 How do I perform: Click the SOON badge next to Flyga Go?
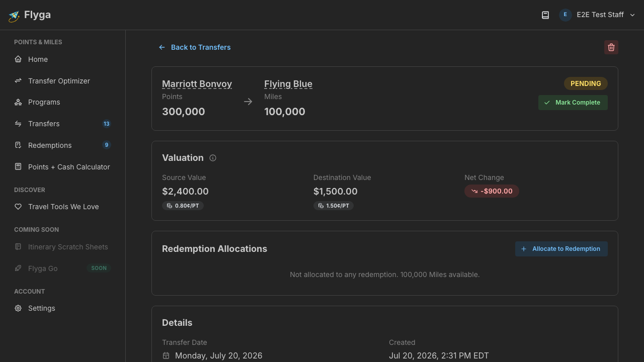(99, 268)
